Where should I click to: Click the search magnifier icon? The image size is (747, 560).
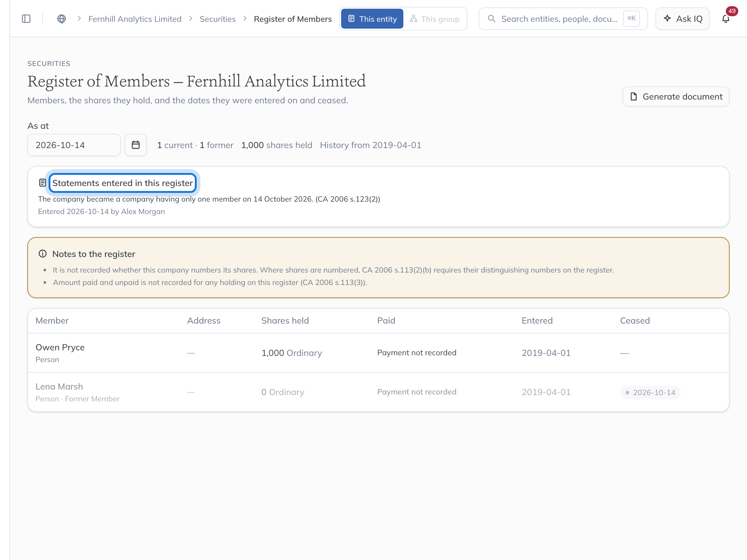(x=491, y=19)
